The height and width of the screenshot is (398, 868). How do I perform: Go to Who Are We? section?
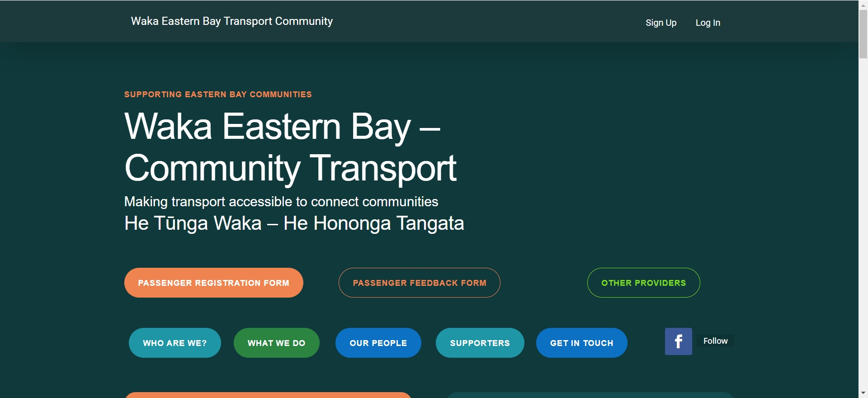(175, 343)
